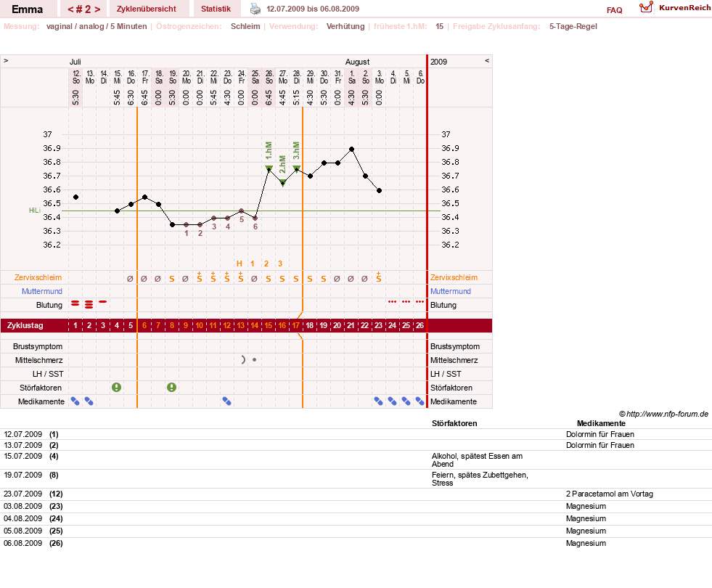Image resolution: width=712 pixels, height=588 pixels.
Task: Click the frühest 1.hM value 15
Action: pyautogui.click(x=439, y=26)
